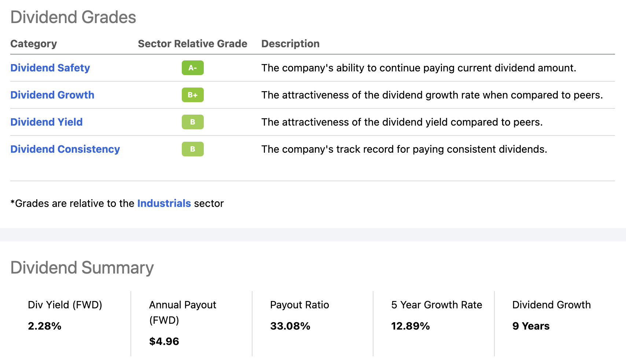Click the A- grade badge for Dividend Safety

[x=192, y=68]
